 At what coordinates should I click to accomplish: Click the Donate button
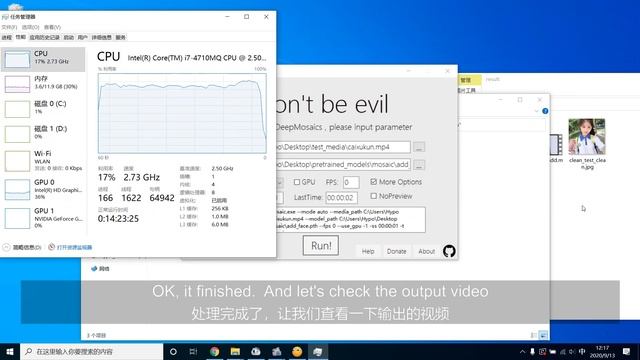[x=396, y=251]
